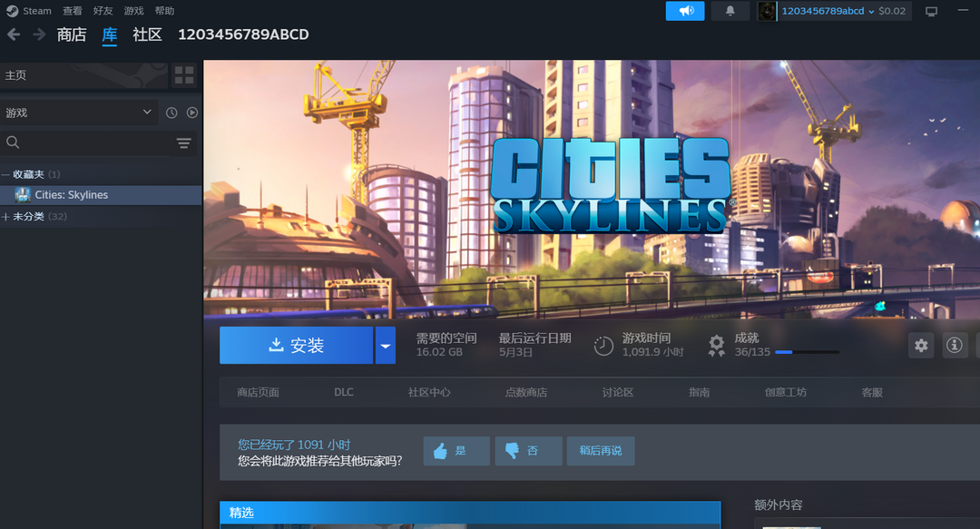The image size is (980, 529).
Task: Switch to Big Picture mode monitor icon
Action: pyautogui.click(x=931, y=11)
